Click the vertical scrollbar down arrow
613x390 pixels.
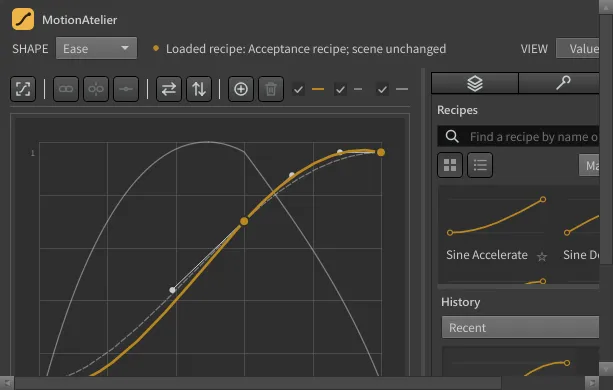point(606,369)
